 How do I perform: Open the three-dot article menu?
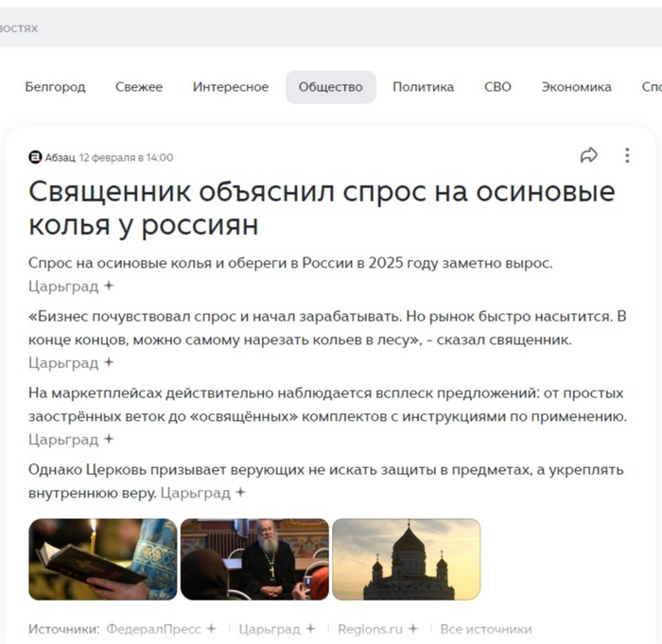coord(627,155)
